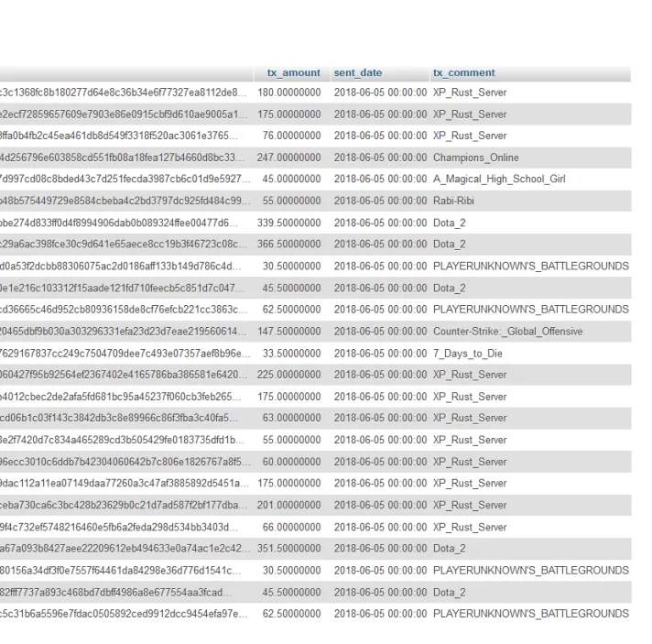Select the hash starting 60427f95b92564ef2367
The width and height of the screenshot is (652, 644).
(x=124, y=375)
